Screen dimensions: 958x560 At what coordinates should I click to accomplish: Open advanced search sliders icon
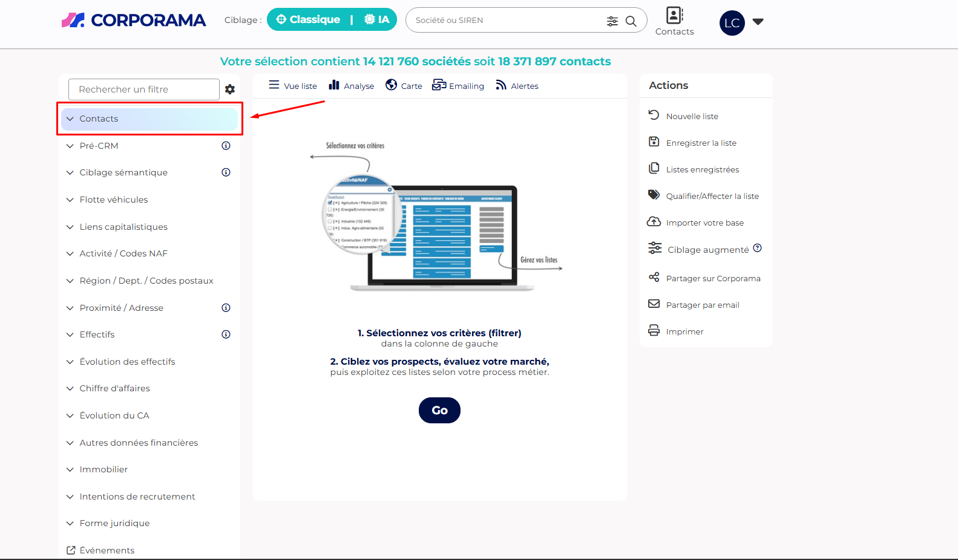pos(612,21)
